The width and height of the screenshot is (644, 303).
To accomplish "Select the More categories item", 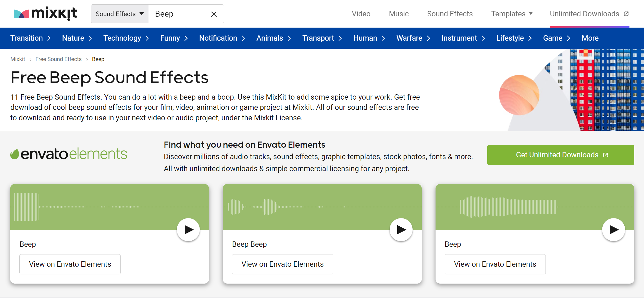I will [590, 38].
